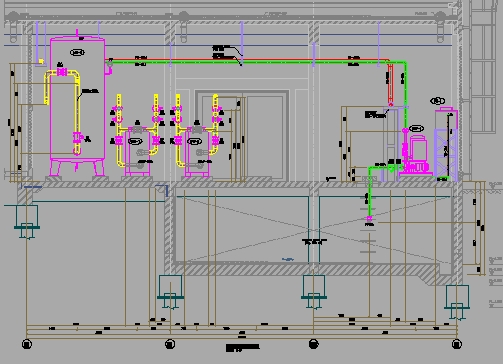Pick the vertical red pipe segment
Viewport: 503px width, 364px height.
[390, 84]
